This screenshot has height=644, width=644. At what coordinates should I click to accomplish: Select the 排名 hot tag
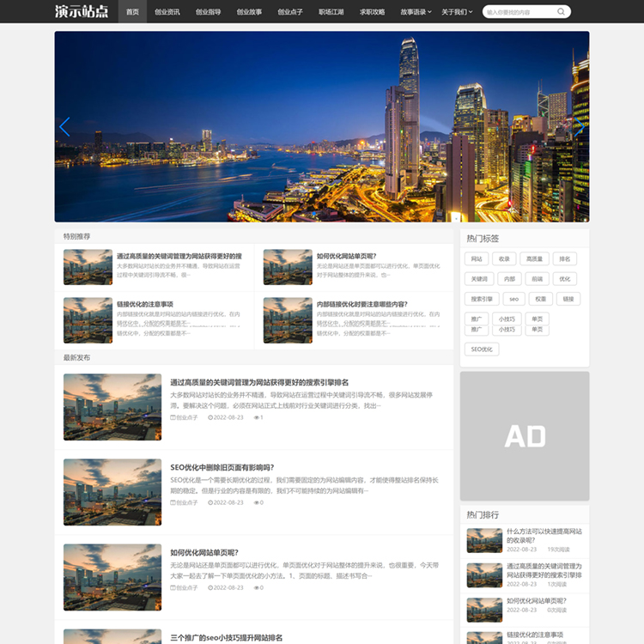pos(565,258)
